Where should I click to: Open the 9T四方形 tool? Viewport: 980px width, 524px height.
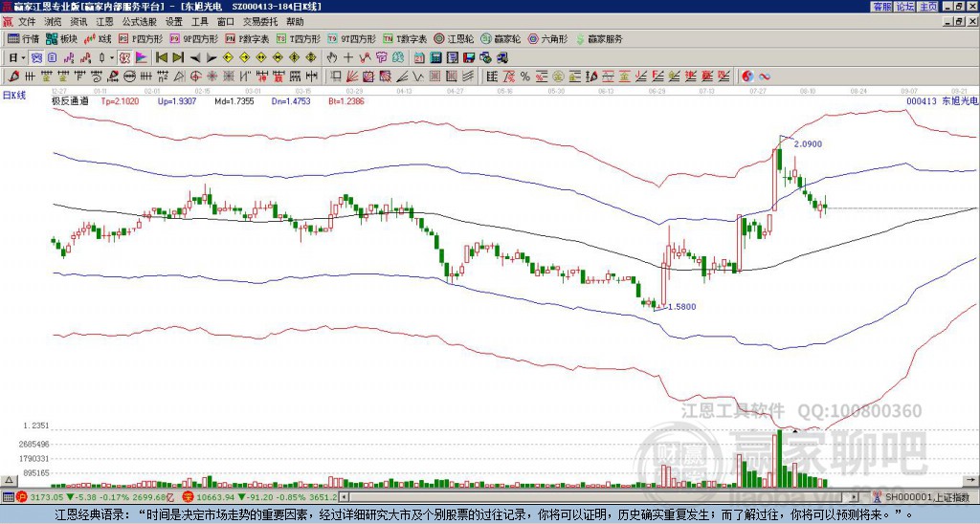pyautogui.click(x=352, y=38)
